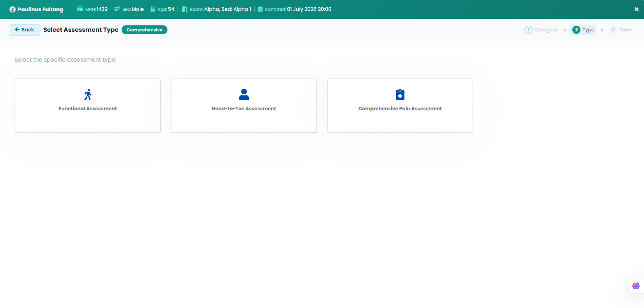Select the Type step indicator

(583, 30)
